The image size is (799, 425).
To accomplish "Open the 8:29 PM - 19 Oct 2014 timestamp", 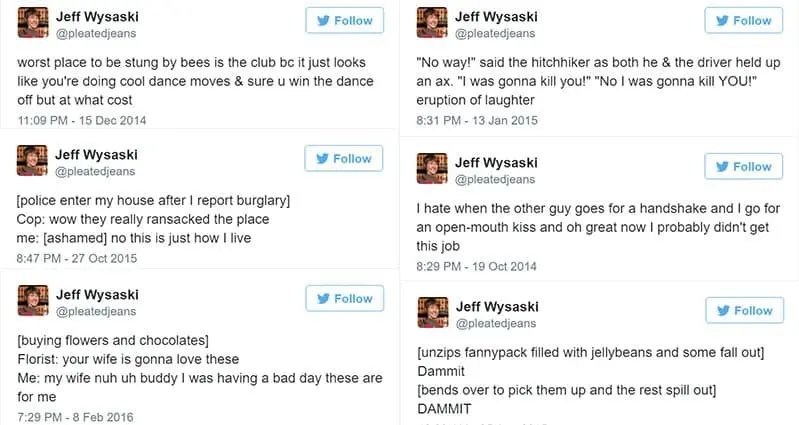I will coord(476,266).
